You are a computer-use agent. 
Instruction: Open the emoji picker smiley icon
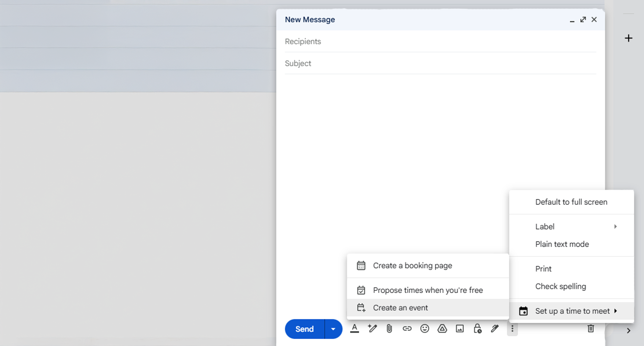(x=425, y=329)
